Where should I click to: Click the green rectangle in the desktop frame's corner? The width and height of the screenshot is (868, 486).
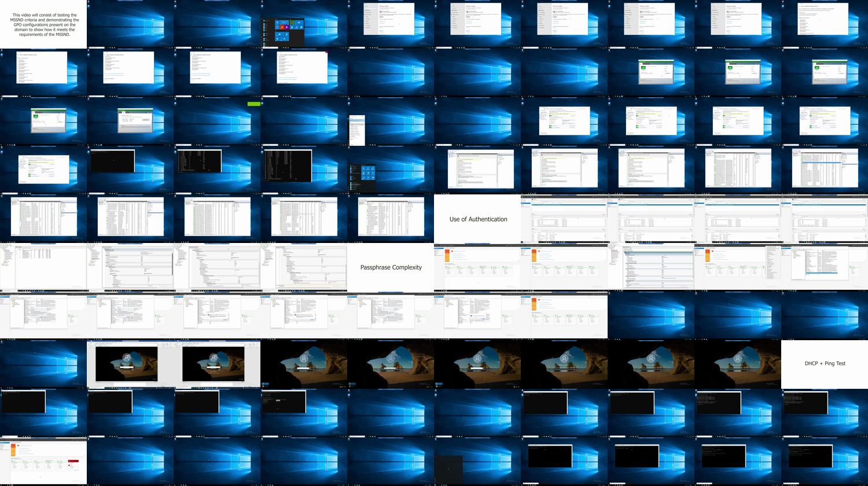253,104
